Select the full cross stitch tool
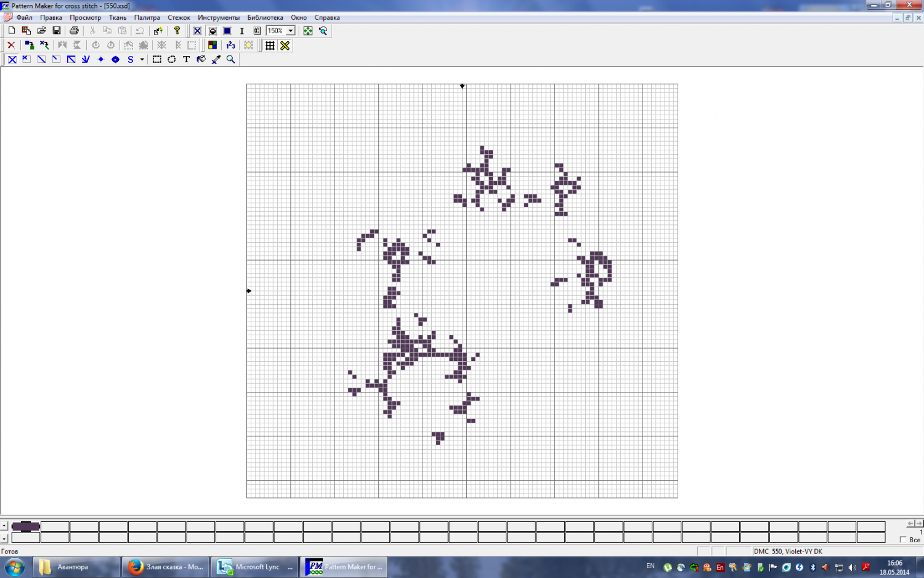 (x=12, y=60)
